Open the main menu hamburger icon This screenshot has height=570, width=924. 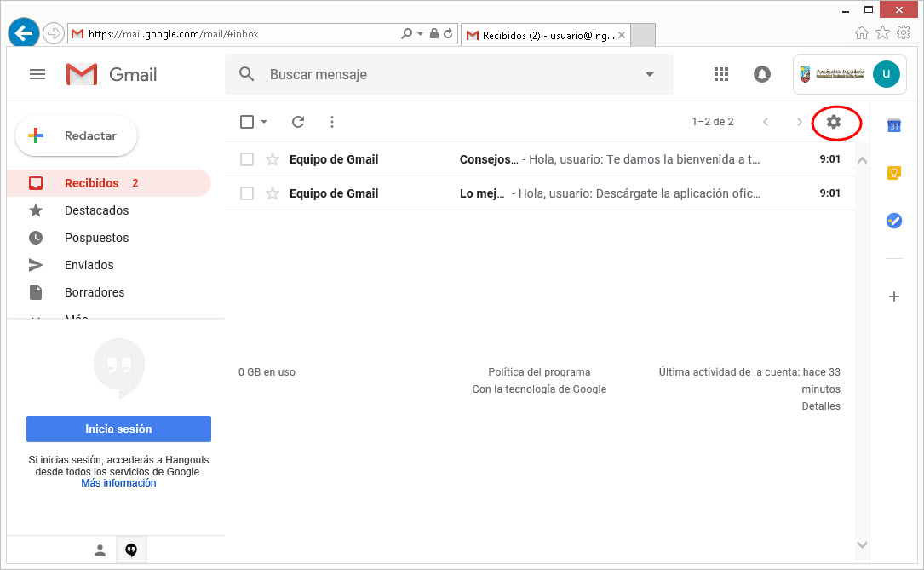point(37,74)
